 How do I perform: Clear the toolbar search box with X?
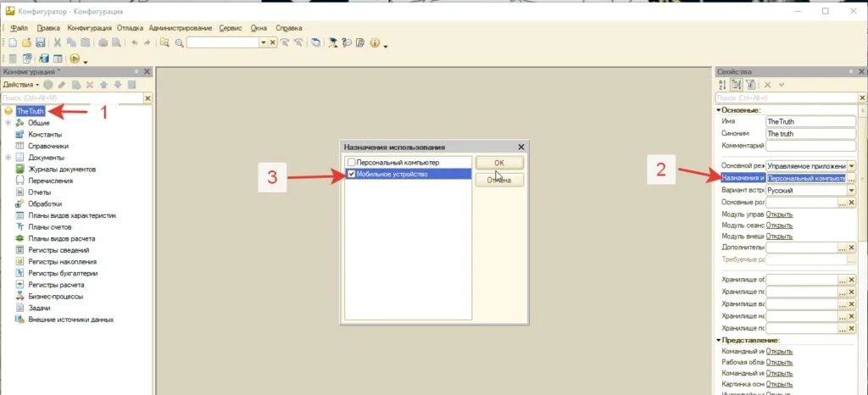[272, 42]
